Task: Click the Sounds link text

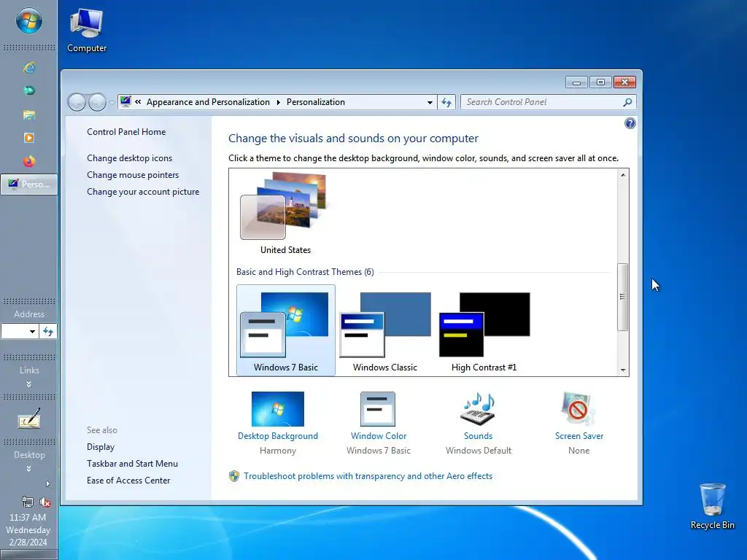Action: point(479,436)
